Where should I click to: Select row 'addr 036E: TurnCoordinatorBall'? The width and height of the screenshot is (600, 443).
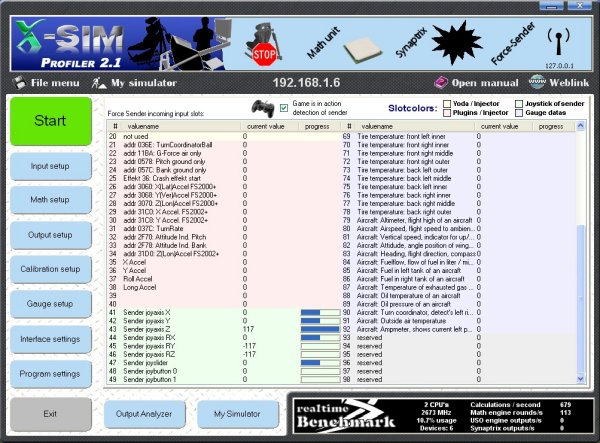click(x=224, y=145)
